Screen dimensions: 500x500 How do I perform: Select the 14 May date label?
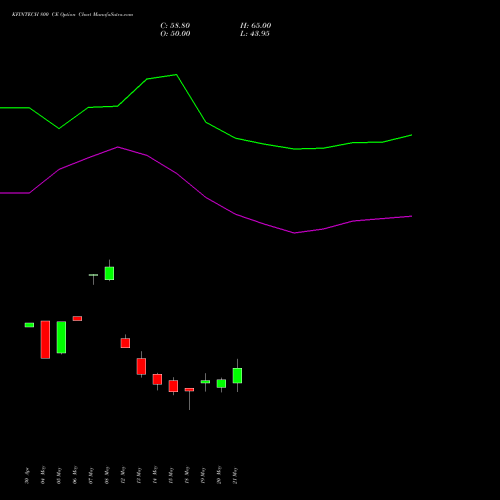coord(155,475)
